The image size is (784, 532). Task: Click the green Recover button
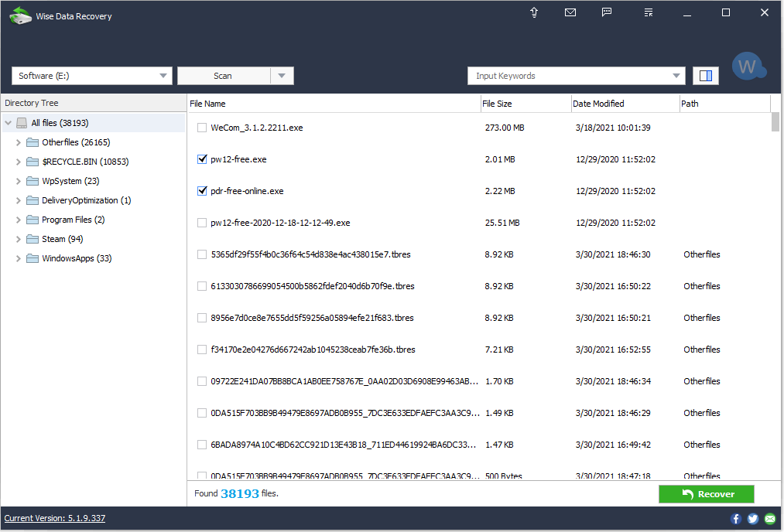tap(706, 494)
